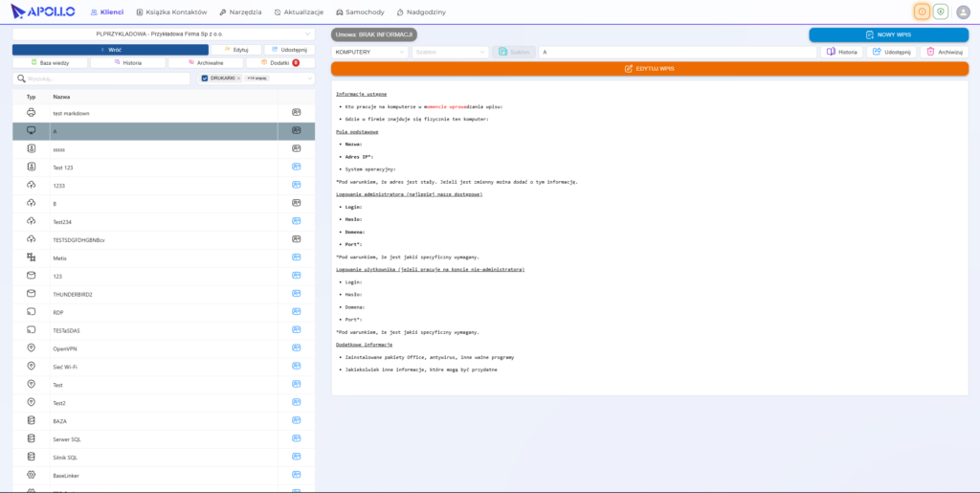Open the user profile avatar
Screen dimensions: 980x493
[964, 11]
